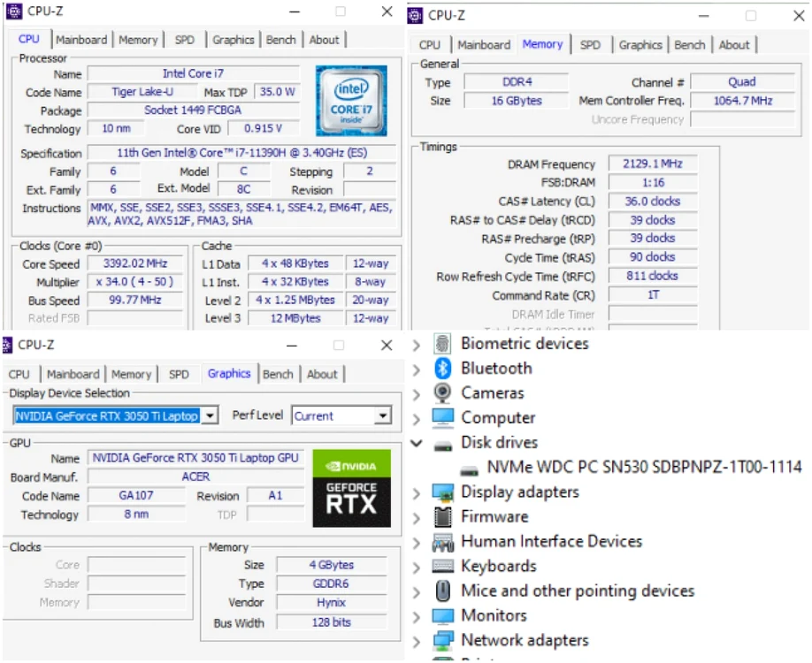Open SPD tab in the Memory window
This screenshot has width=812, height=663.
590,45
